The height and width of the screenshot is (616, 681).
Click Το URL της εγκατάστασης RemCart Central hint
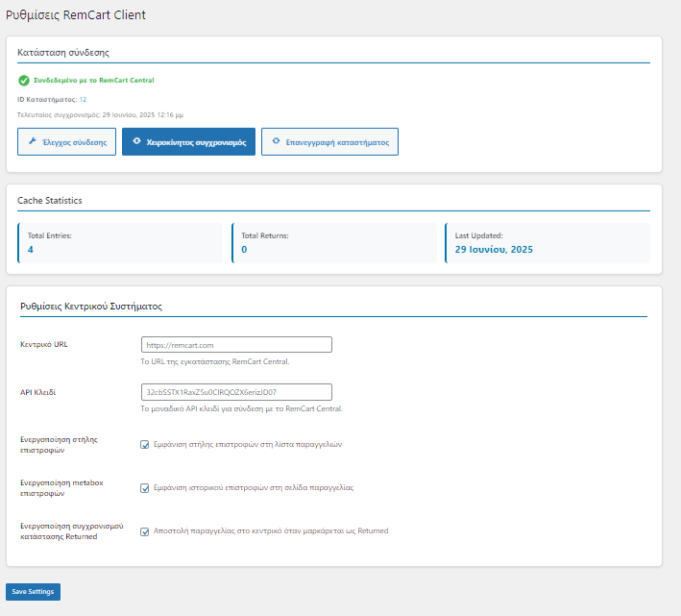coord(215,361)
